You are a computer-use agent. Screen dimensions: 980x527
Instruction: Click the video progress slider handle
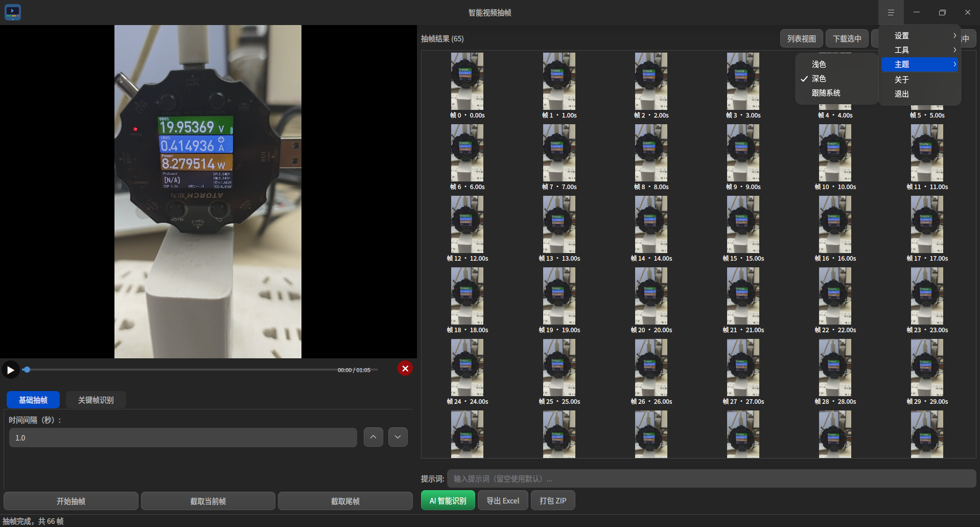[x=27, y=370]
